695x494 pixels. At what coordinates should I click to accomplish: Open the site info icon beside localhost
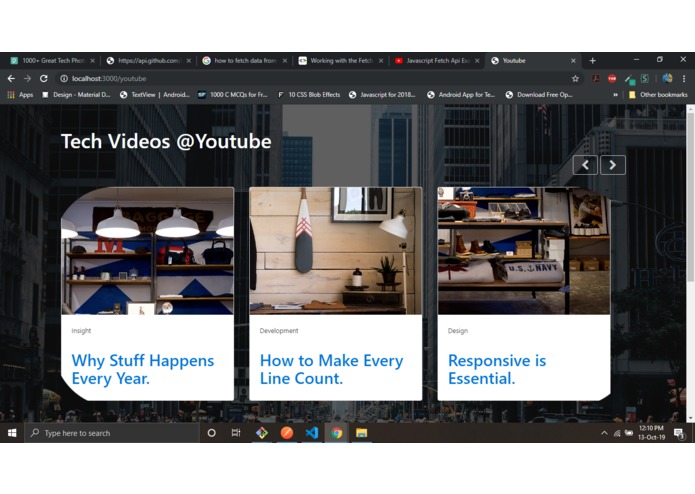64,78
